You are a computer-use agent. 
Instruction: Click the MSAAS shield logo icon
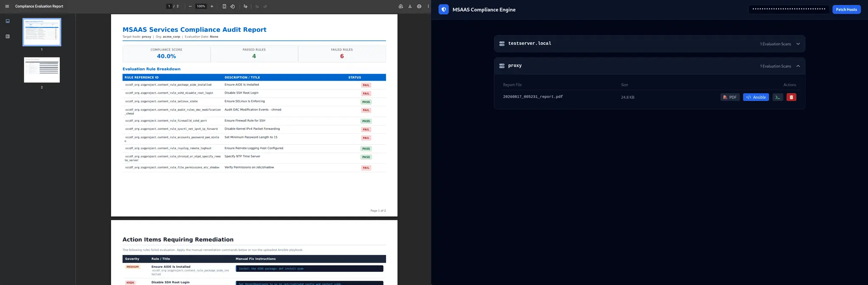444,9
